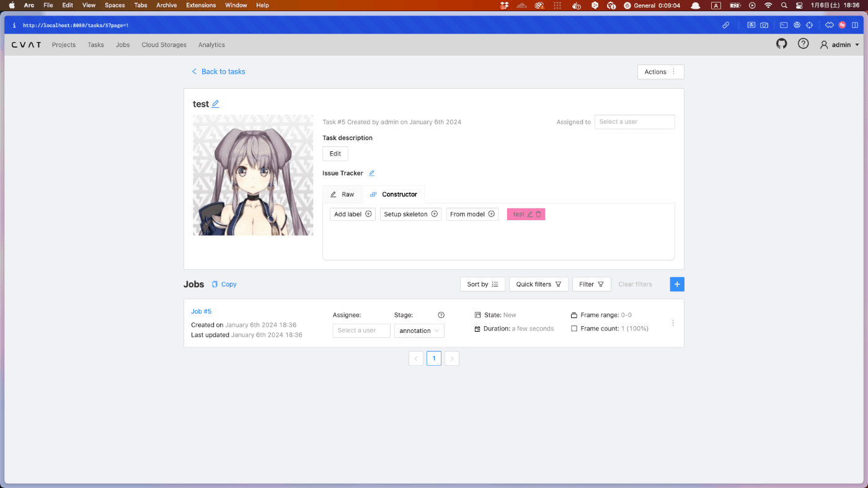Click the blue plus add job button

click(677, 284)
